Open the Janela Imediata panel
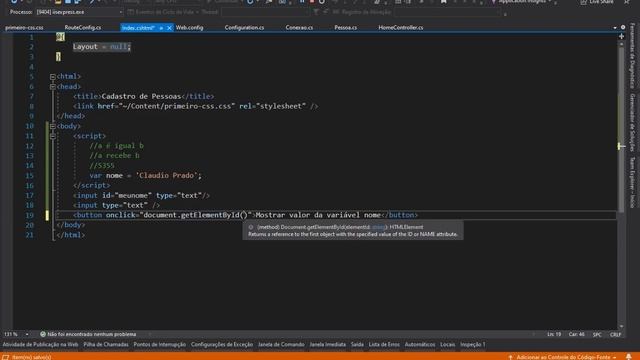 [x=327, y=344]
